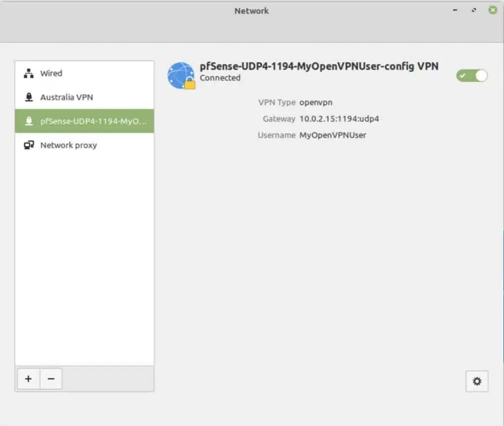Screen dimensions: 504x426
Task: Click the globe with padlock VPN icon
Action: click(181, 76)
